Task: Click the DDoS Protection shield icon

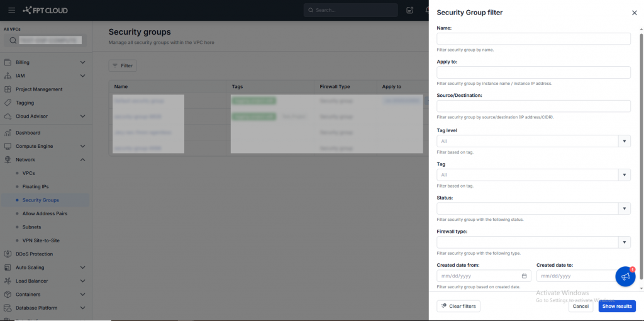Action: (x=8, y=254)
